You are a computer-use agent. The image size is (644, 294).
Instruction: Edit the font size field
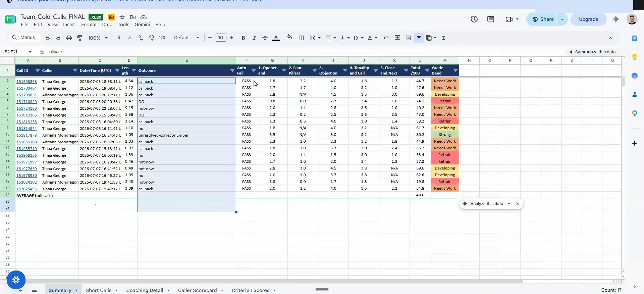coord(220,38)
